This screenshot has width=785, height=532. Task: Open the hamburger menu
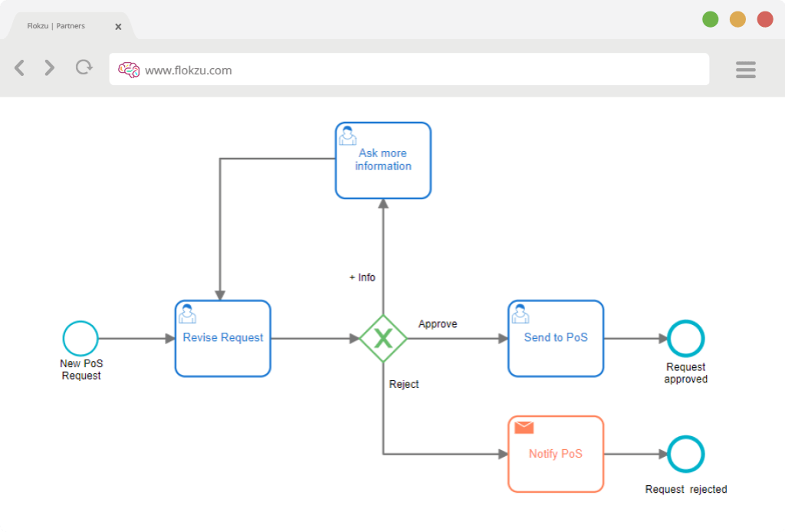coord(745,70)
